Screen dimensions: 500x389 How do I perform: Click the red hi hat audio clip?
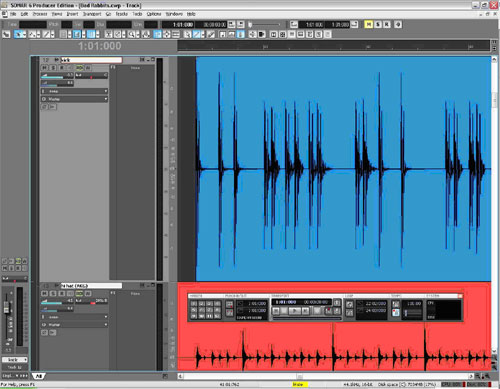(x=334, y=347)
